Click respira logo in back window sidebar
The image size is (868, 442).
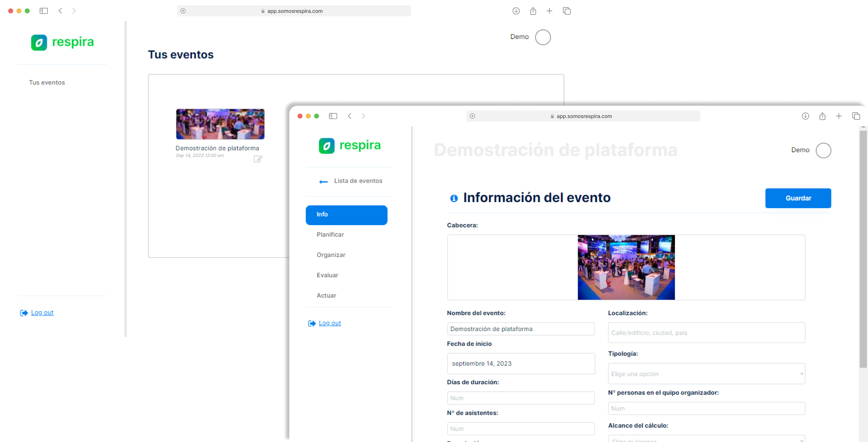[x=62, y=42]
